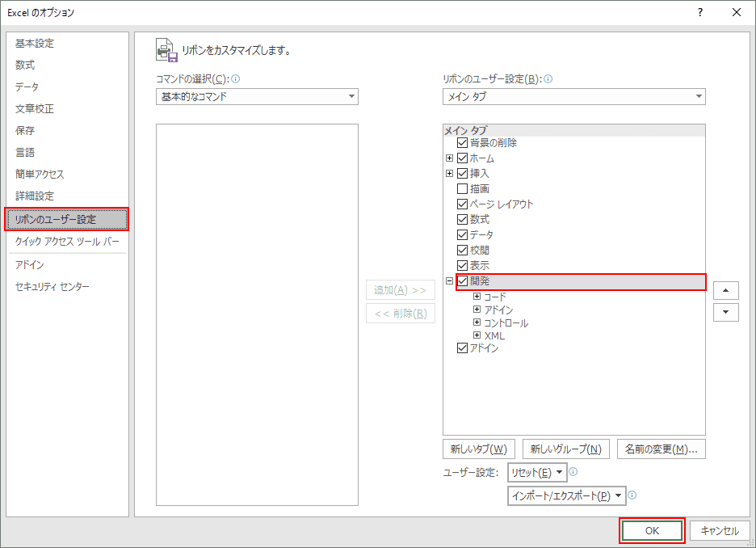This screenshot has height=548, width=756.
Task: Uncheck the 表示 tab checkbox
Action: (x=462, y=265)
